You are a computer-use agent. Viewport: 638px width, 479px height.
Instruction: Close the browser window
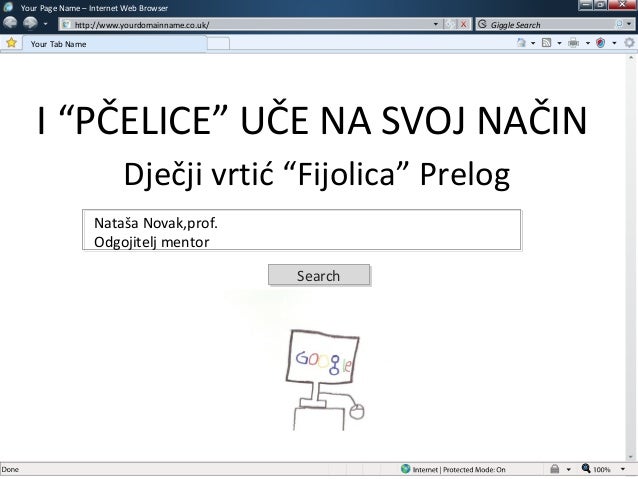point(623,5)
